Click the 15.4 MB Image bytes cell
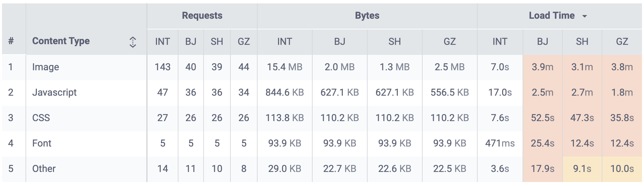The width and height of the screenshot is (644, 186). (284, 67)
